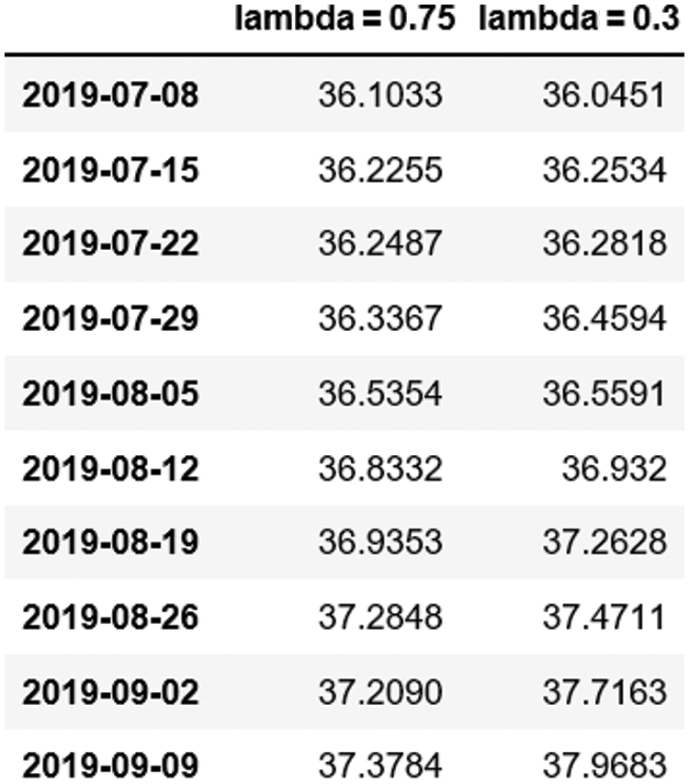The width and height of the screenshot is (689, 784).
Task: Select the 2019-08-12 row label
Action: click(110, 468)
